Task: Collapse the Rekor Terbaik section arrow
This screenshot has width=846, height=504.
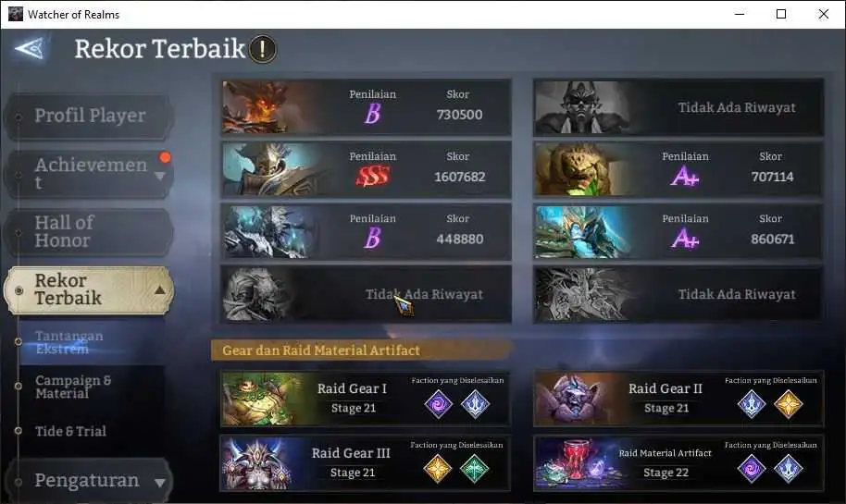Action: coord(160,290)
